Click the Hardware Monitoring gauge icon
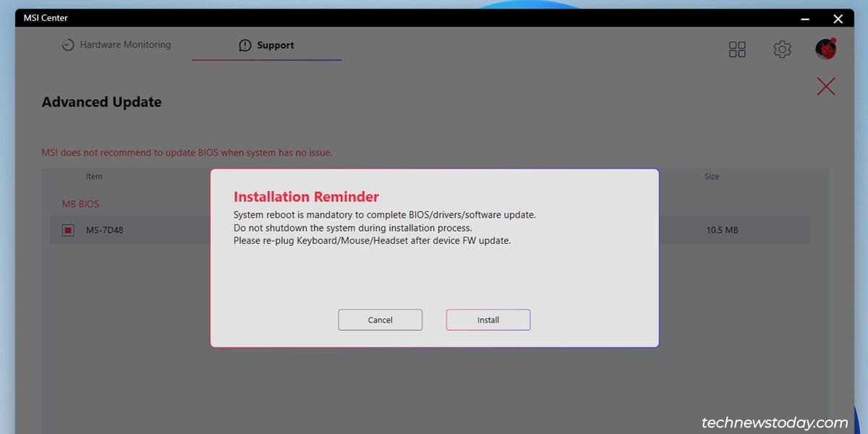Image resolution: width=868 pixels, height=434 pixels. (67, 45)
